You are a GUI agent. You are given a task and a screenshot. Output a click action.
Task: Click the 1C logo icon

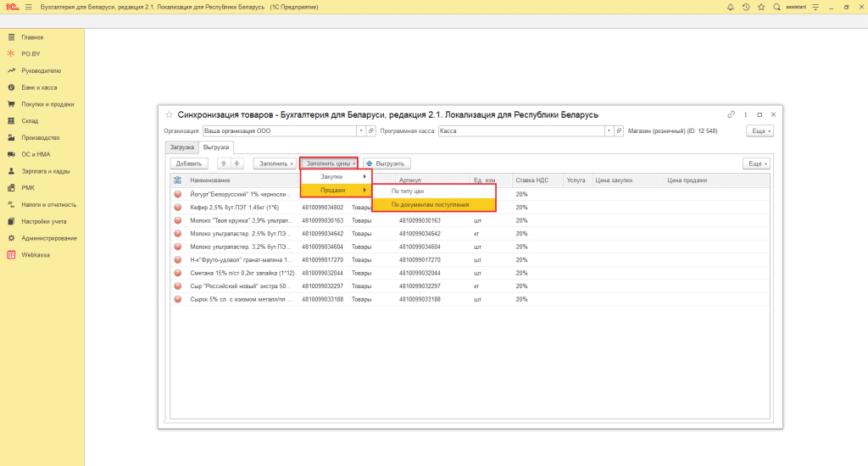(x=12, y=7)
